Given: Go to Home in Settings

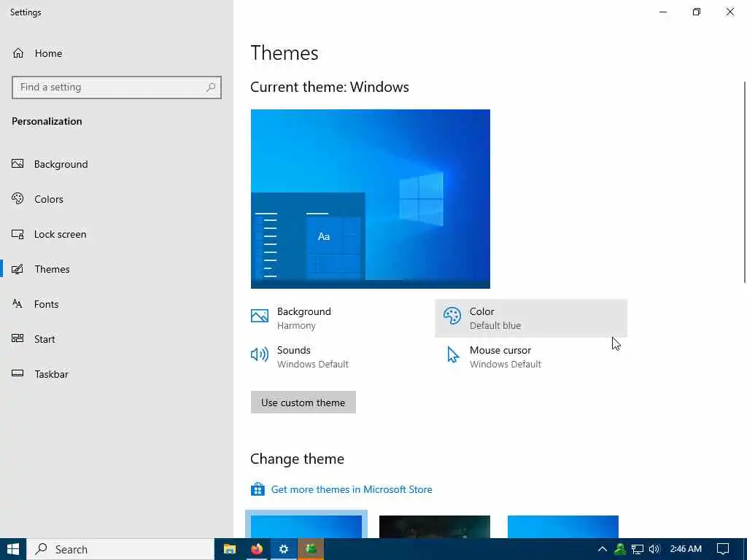Looking at the screenshot, I should [117, 52].
